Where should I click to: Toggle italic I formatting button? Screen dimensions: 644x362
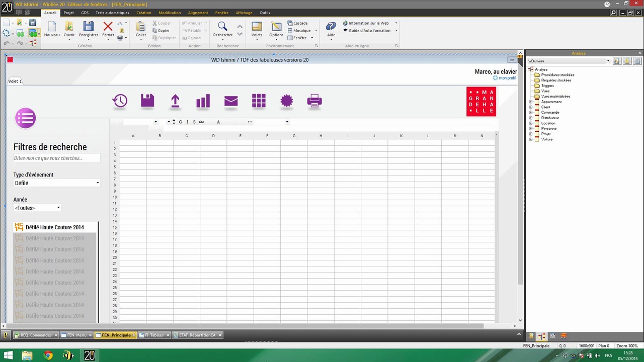pos(188,122)
